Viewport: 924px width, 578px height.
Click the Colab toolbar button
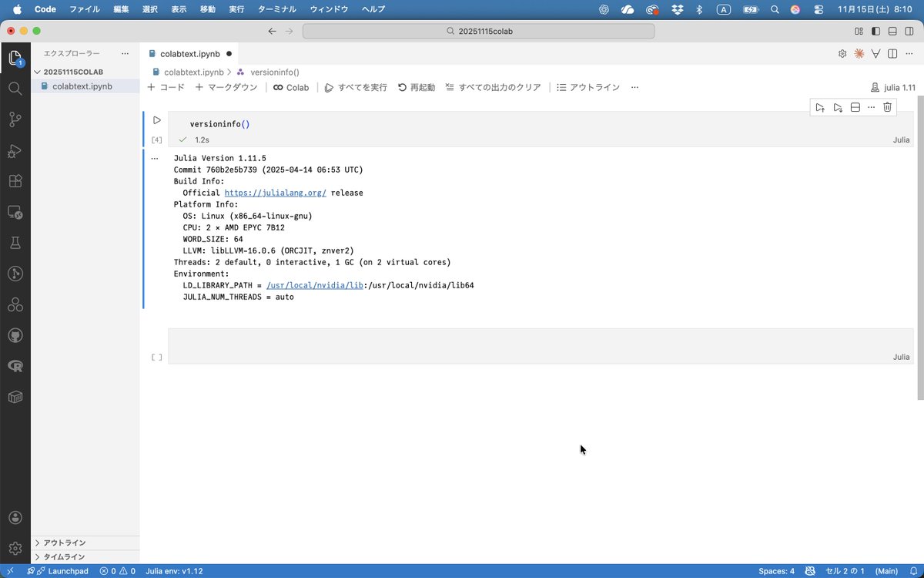[x=291, y=87]
